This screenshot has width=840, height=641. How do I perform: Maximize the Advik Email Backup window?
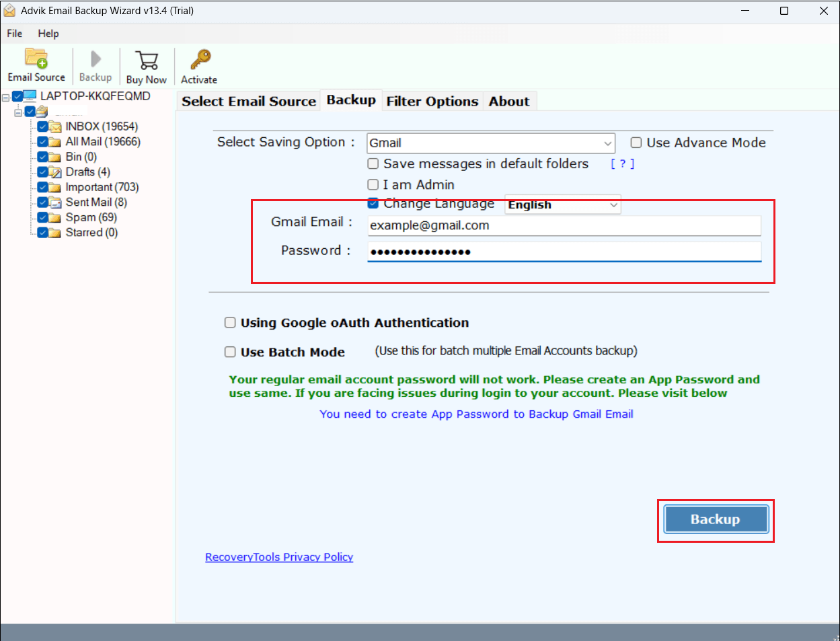click(784, 11)
